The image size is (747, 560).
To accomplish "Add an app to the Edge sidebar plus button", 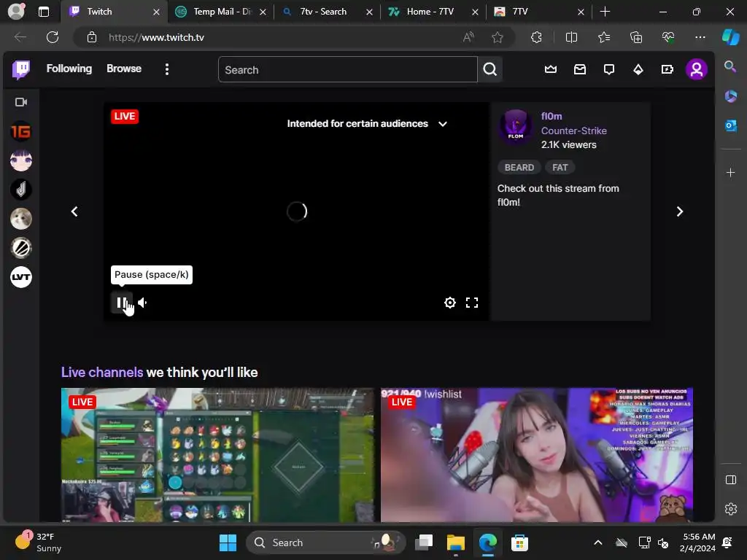I will click(x=730, y=172).
